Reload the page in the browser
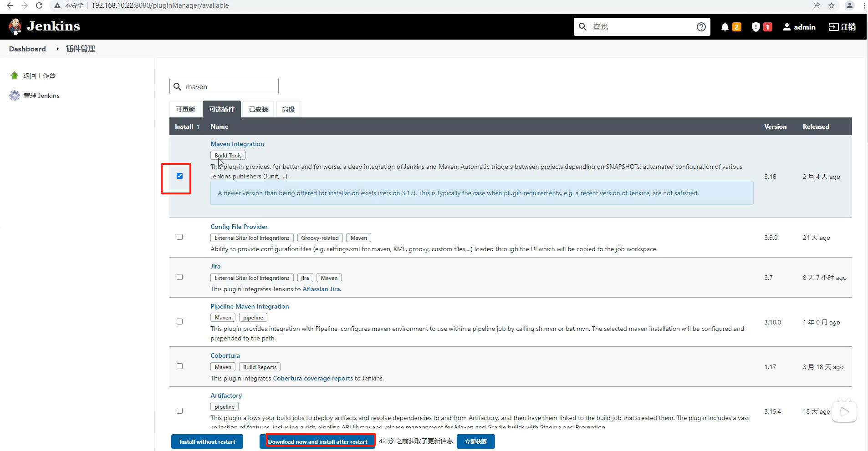The width and height of the screenshot is (868, 451). click(x=39, y=5)
